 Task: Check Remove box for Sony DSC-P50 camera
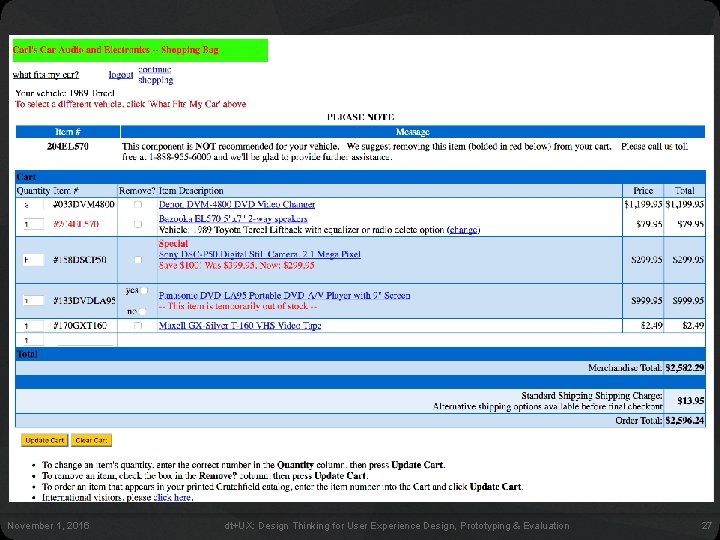pyautogui.click(x=138, y=260)
